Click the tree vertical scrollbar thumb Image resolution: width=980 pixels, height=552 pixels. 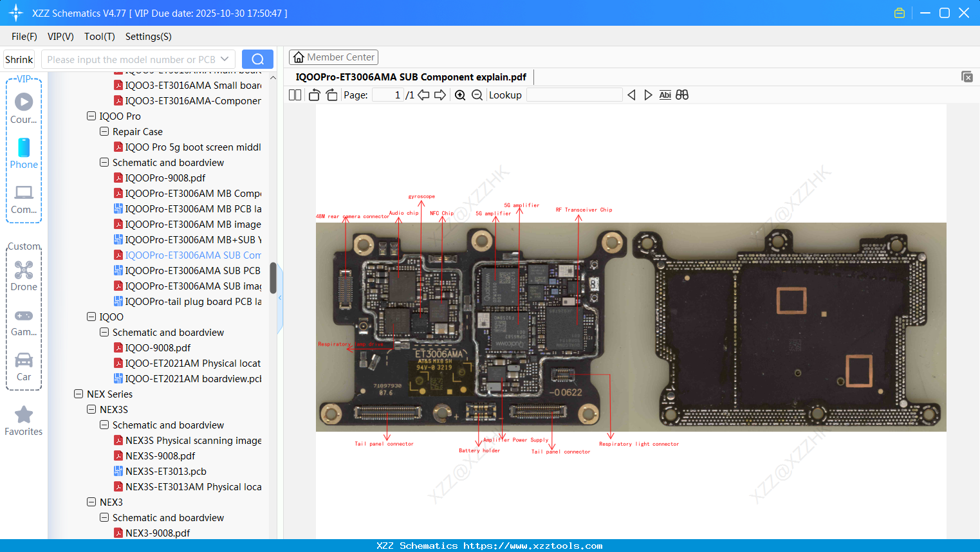pos(273,278)
